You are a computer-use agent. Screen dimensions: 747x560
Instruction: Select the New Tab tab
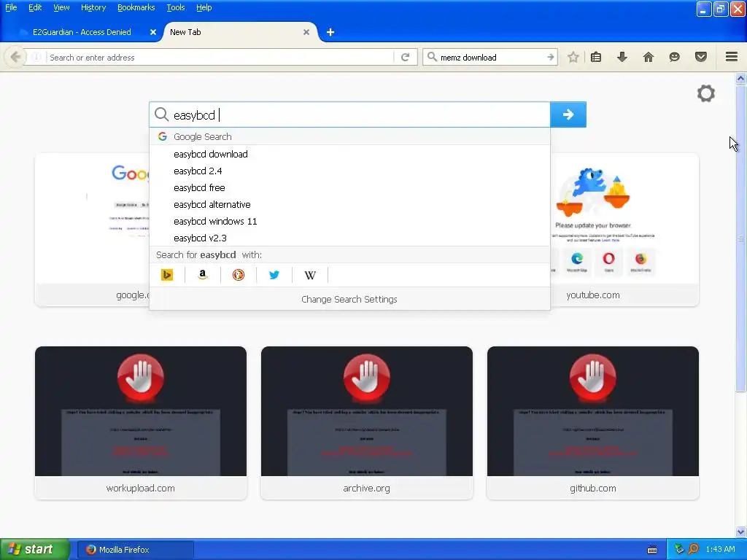[x=239, y=32]
